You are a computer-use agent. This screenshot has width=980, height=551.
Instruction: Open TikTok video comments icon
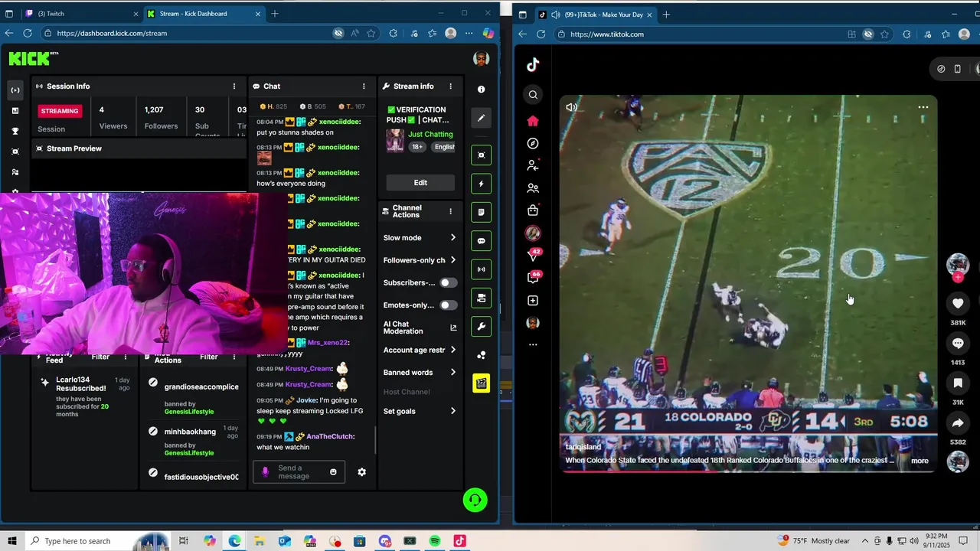pos(958,344)
